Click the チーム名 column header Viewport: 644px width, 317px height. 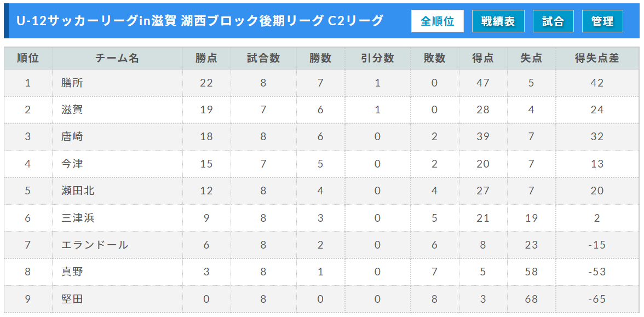click(117, 58)
